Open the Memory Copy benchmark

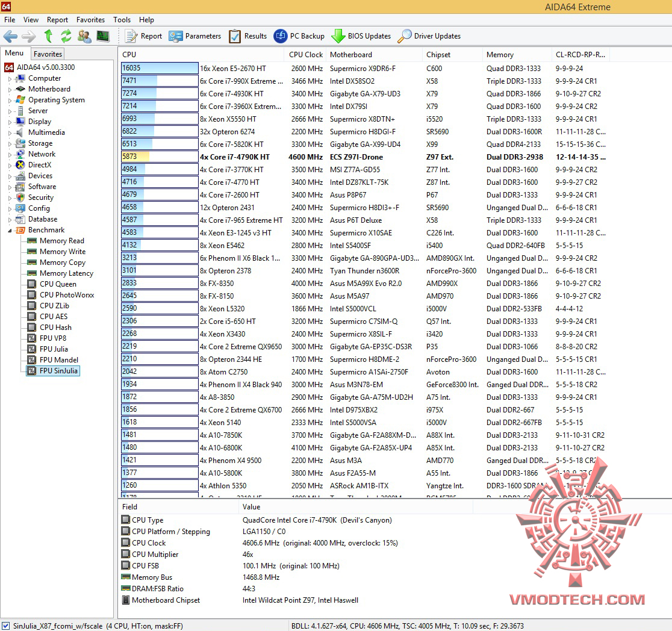tap(56, 263)
